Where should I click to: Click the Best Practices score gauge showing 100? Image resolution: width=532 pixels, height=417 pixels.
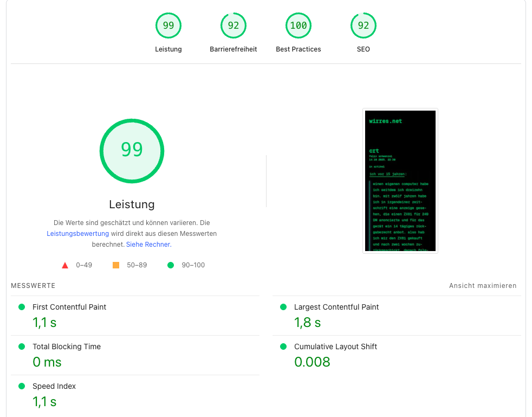[299, 25]
